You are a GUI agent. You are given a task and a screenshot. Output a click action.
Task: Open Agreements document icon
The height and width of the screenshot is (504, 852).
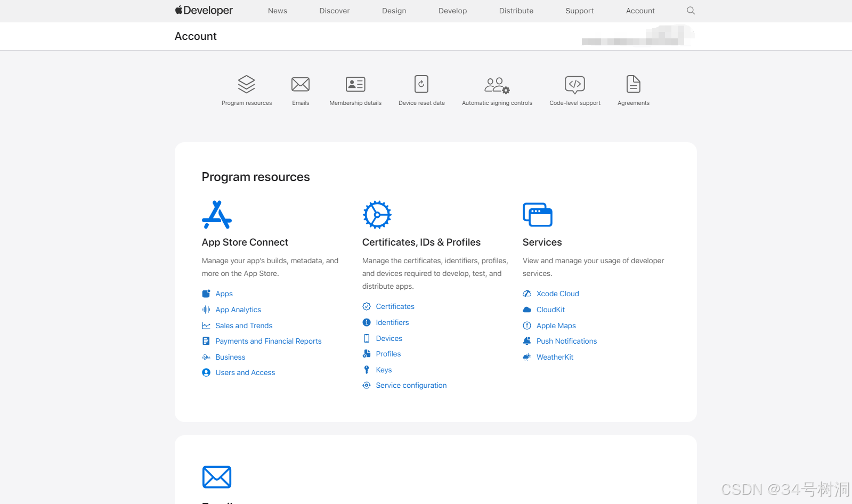pyautogui.click(x=634, y=84)
